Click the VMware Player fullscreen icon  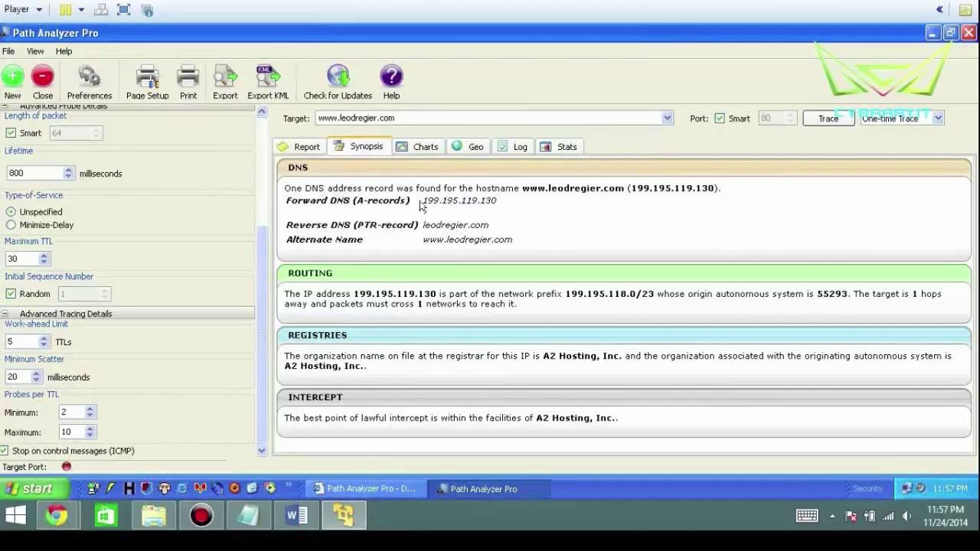click(x=124, y=10)
